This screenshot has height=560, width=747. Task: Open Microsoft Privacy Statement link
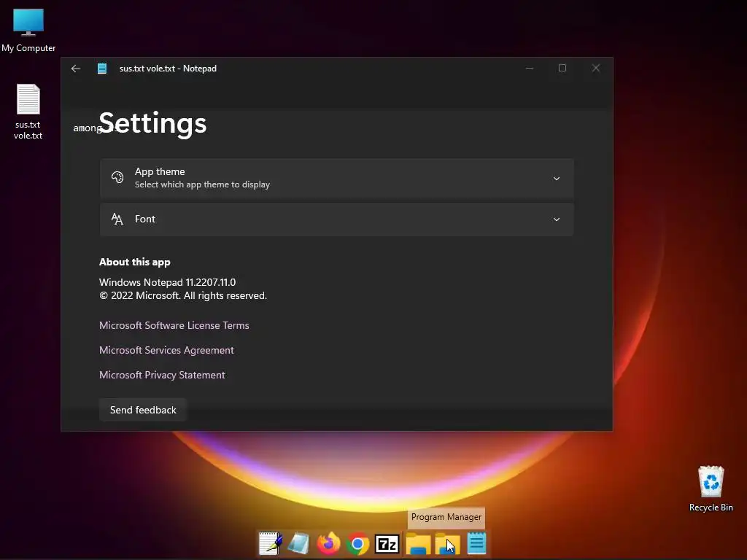[162, 375]
